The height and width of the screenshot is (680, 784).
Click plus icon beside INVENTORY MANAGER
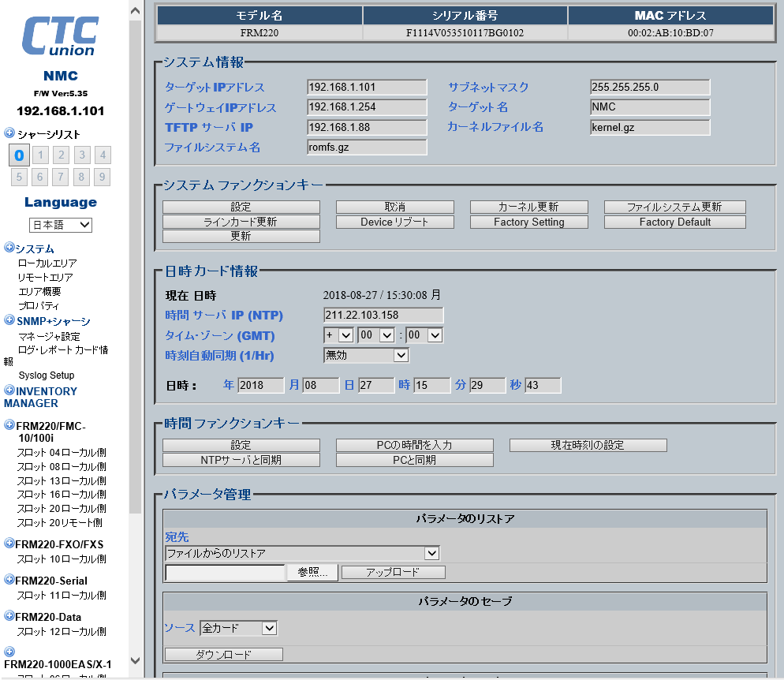9,390
